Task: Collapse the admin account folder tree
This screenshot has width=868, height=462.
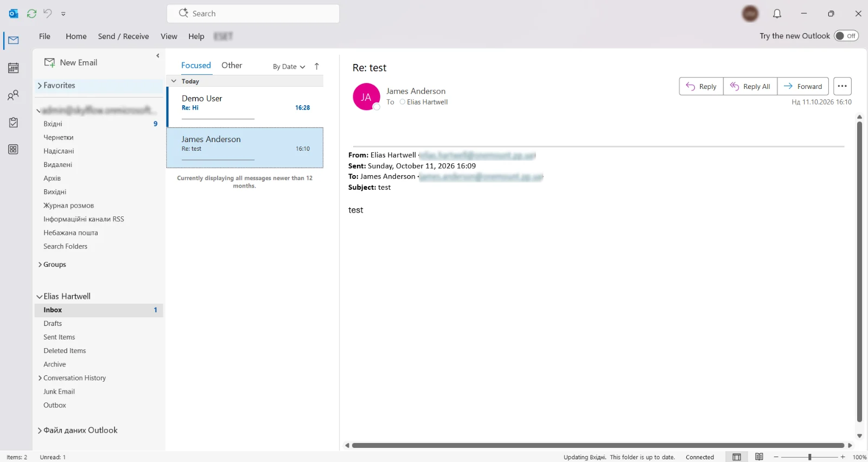Action: point(39,111)
